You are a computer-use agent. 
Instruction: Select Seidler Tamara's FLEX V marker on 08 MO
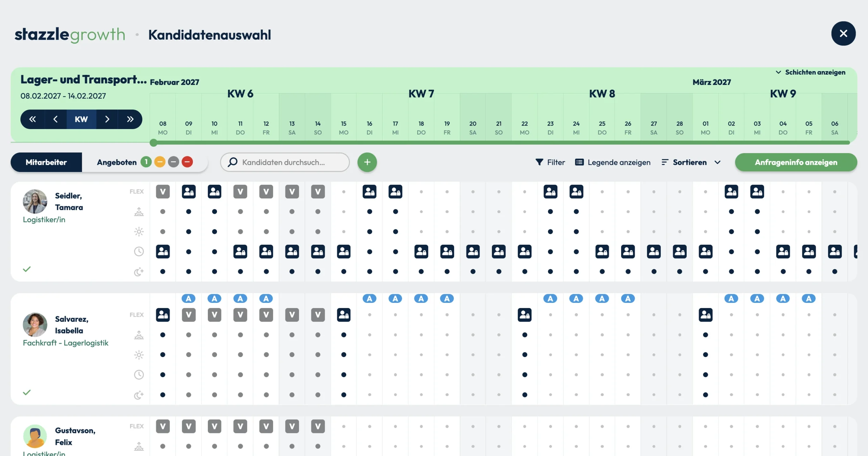tap(163, 192)
